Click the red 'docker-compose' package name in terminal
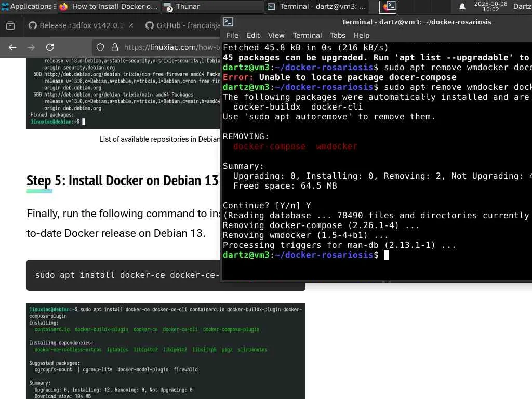This screenshot has height=399, width=532. 270,147
